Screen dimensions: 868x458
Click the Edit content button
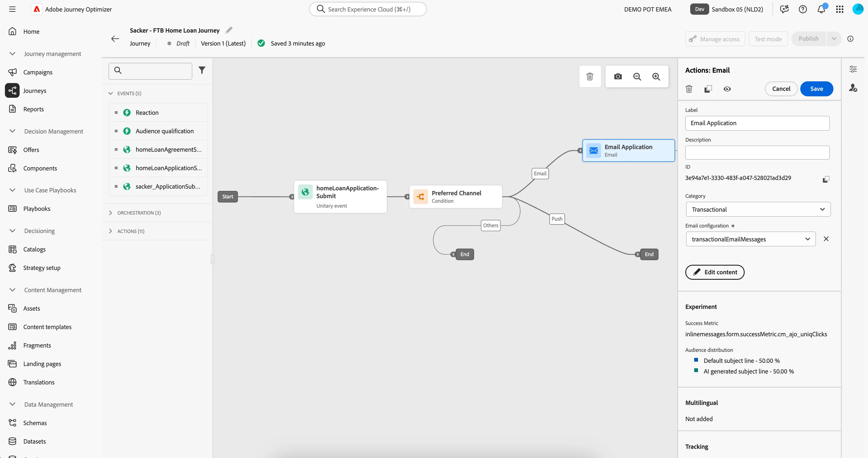[715, 272]
